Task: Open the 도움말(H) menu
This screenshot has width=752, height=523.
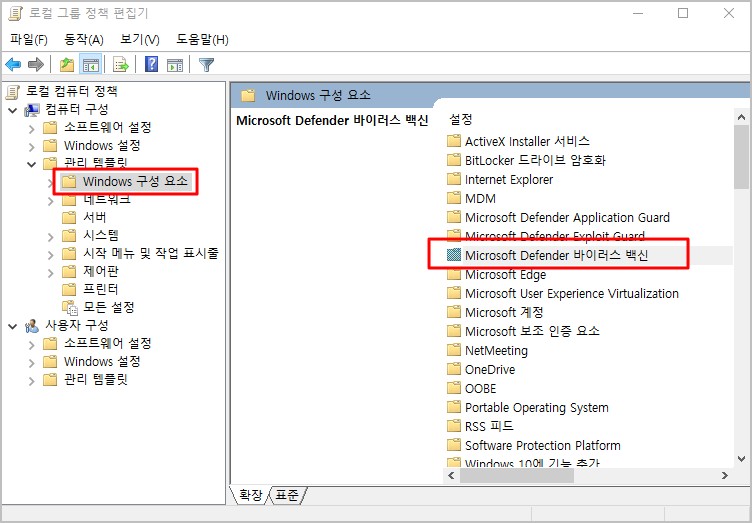Action: click(202, 39)
